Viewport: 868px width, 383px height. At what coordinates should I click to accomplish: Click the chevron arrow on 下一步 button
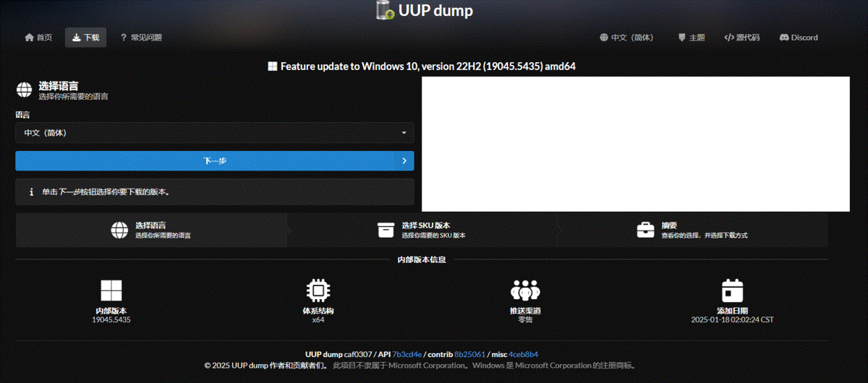pos(404,160)
